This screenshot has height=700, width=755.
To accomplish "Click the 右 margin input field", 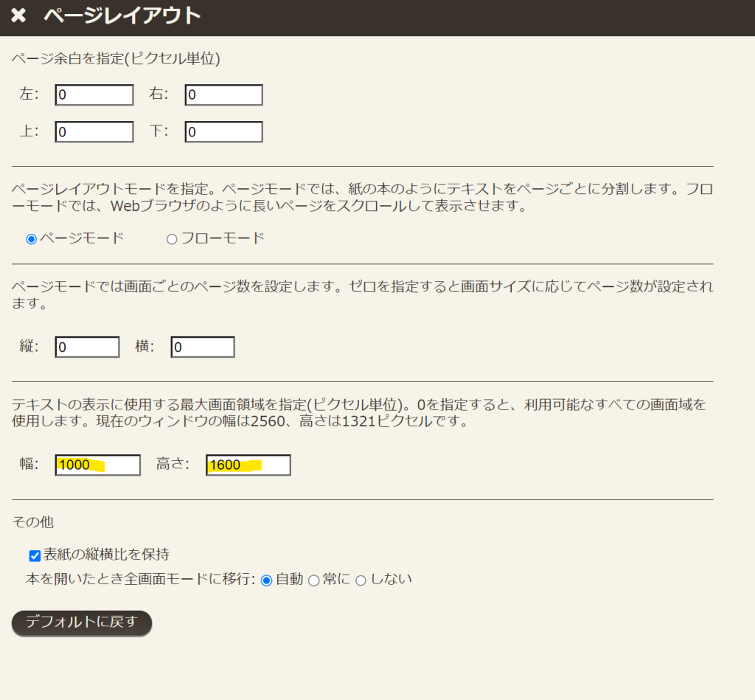I will pyautogui.click(x=224, y=95).
